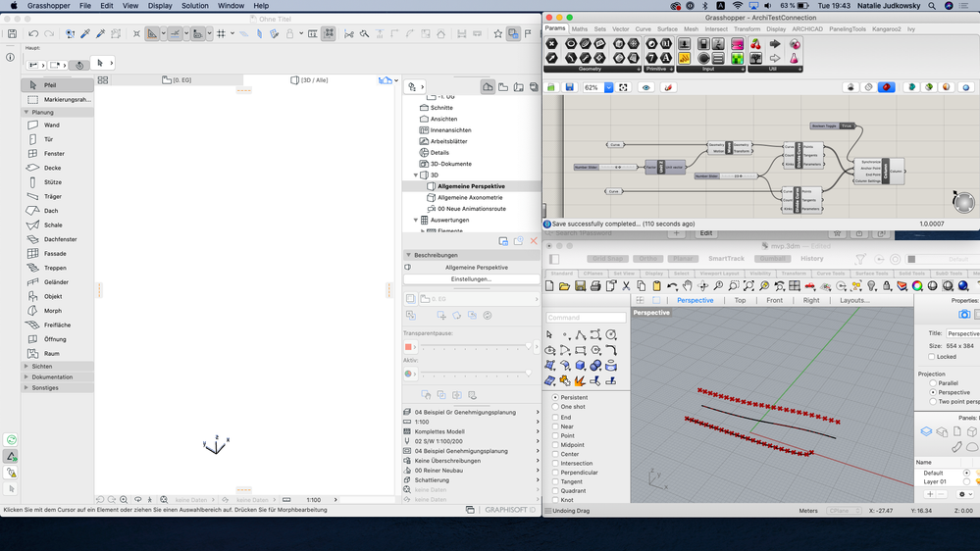
Task: Open the Solution menu in the menu bar
Action: (195, 6)
